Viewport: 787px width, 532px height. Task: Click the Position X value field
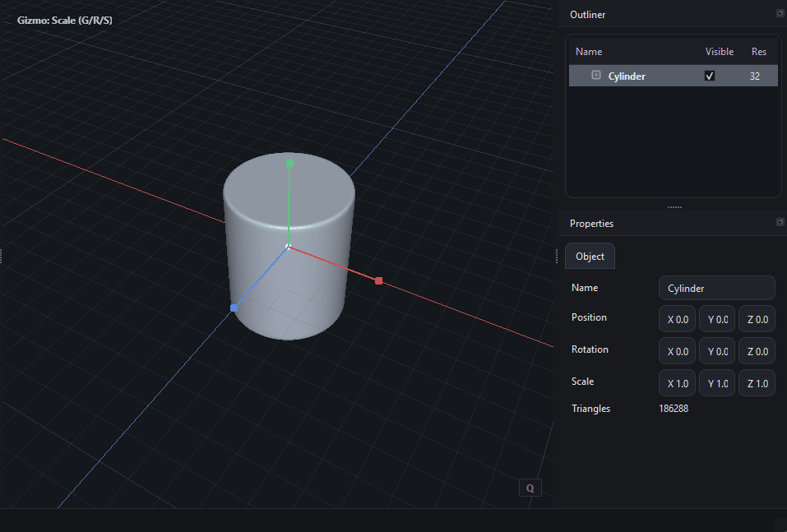click(677, 320)
